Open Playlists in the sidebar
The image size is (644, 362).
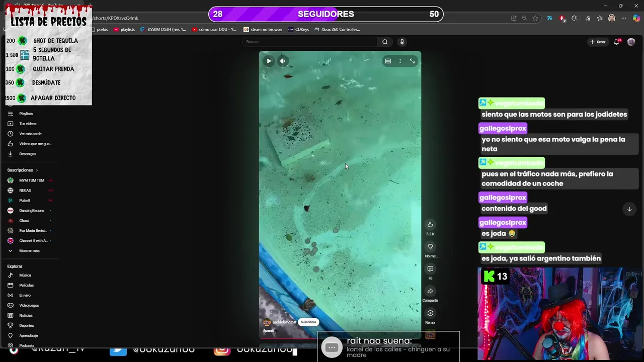click(x=25, y=114)
